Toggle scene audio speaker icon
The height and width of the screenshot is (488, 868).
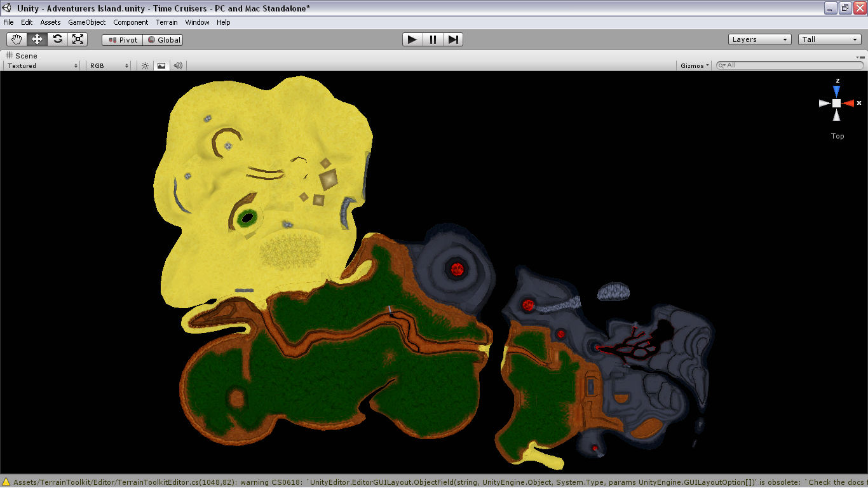178,65
